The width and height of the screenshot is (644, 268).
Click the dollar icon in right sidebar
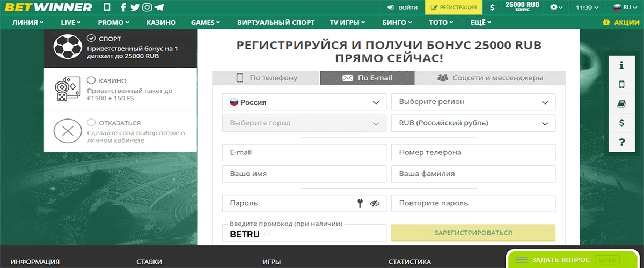pyautogui.click(x=621, y=123)
